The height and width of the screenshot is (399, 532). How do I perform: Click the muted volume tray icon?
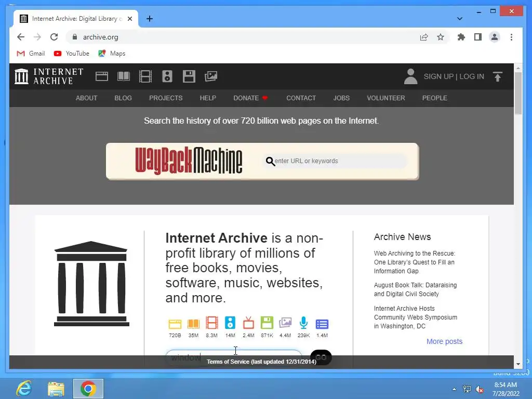pos(480,390)
